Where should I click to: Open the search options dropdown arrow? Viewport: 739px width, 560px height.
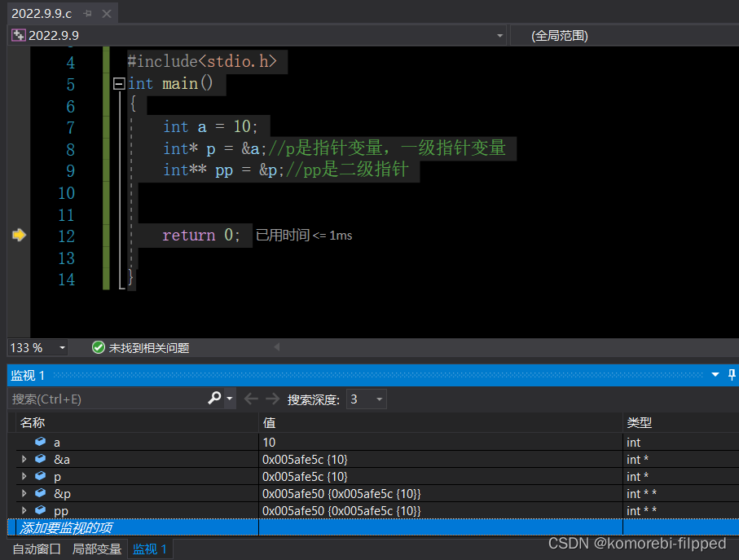coord(230,399)
